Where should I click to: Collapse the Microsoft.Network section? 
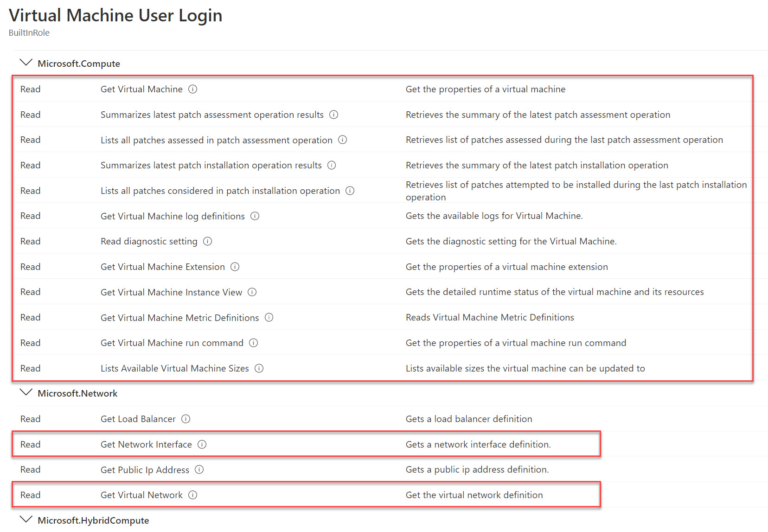pyautogui.click(x=26, y=393)
